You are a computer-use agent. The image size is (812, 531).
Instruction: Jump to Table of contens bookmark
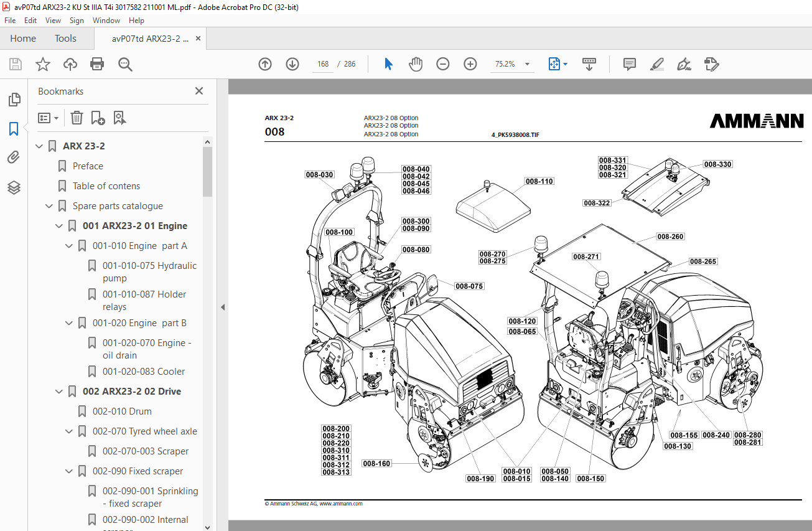[106, 186]
